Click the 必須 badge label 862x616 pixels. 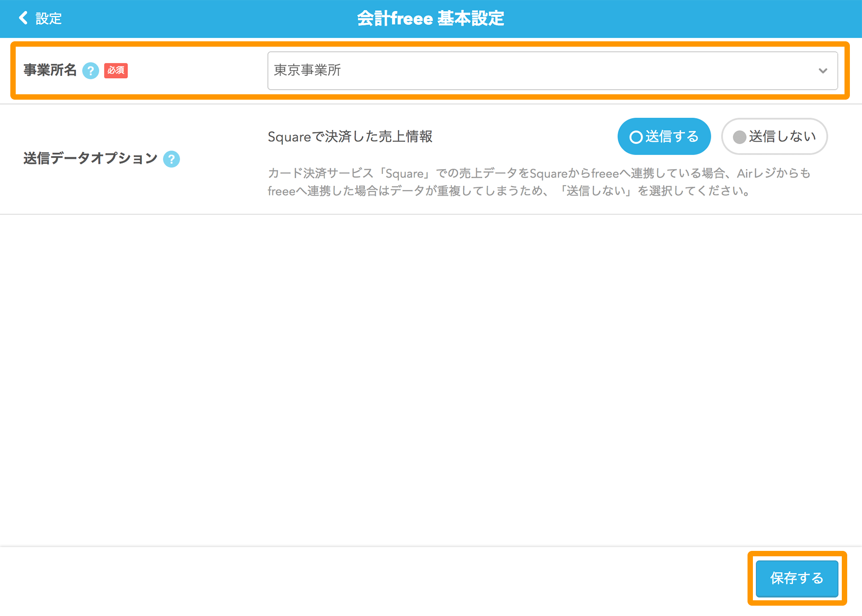(x=116, y=70)
